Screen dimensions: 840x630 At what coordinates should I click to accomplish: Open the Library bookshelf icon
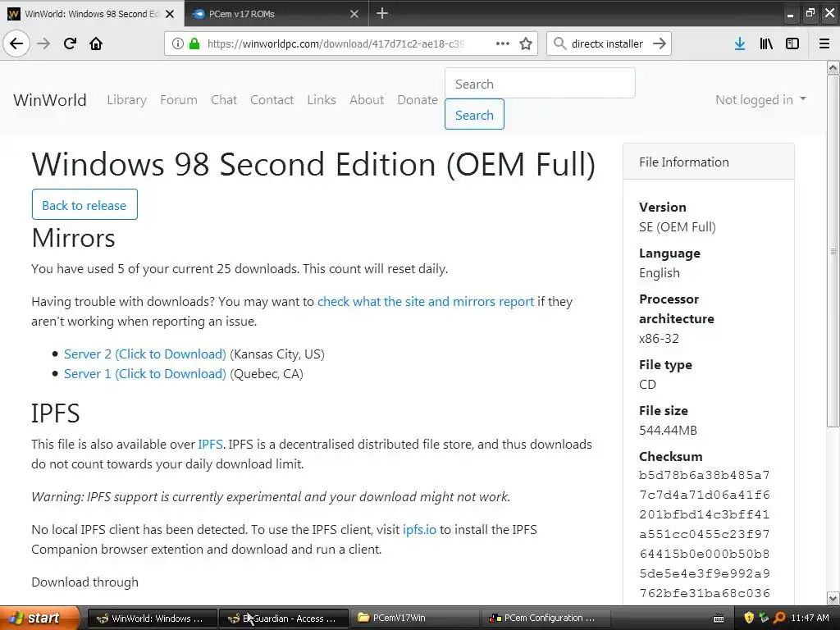766,43
